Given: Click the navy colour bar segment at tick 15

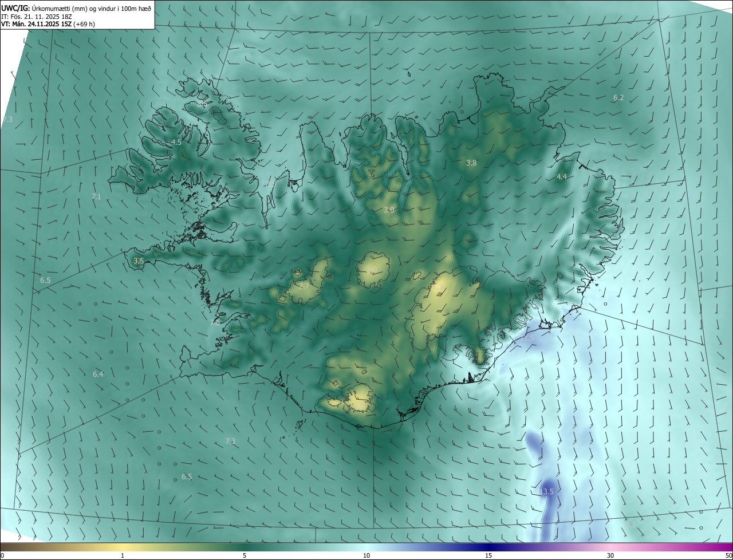Looking at the screenshot, I should (x=488, y=546).
